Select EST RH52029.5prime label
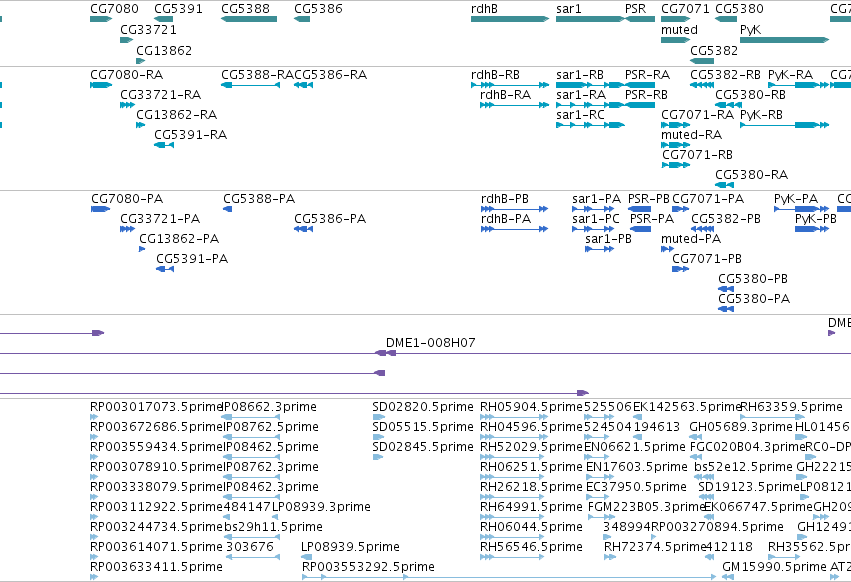This screenshot has width=851, height=582. point(531,447)
